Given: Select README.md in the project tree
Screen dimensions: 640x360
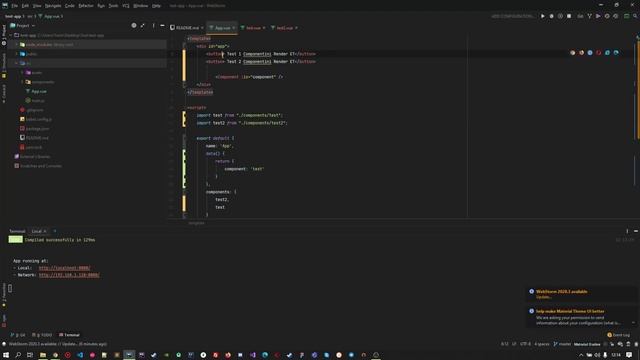Looking at the screenshot, I should (37, 138).
